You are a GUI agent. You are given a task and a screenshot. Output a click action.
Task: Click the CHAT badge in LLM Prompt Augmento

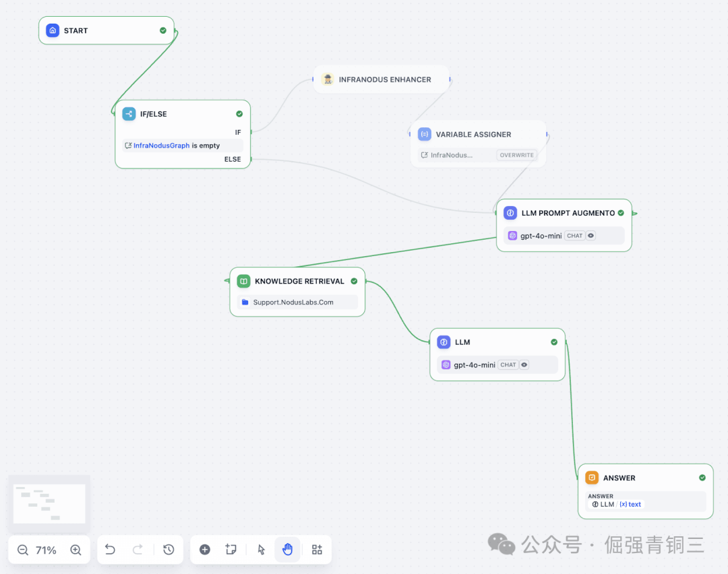pos(574,236)
